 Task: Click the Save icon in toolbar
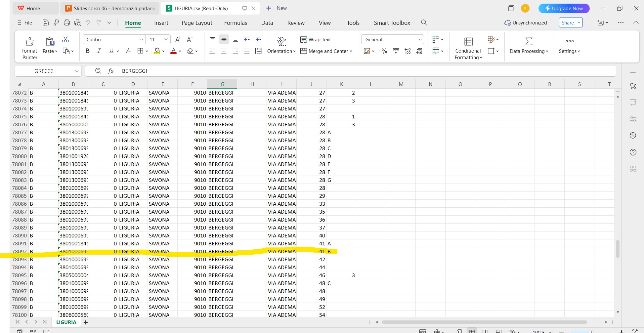click(46, 23)
